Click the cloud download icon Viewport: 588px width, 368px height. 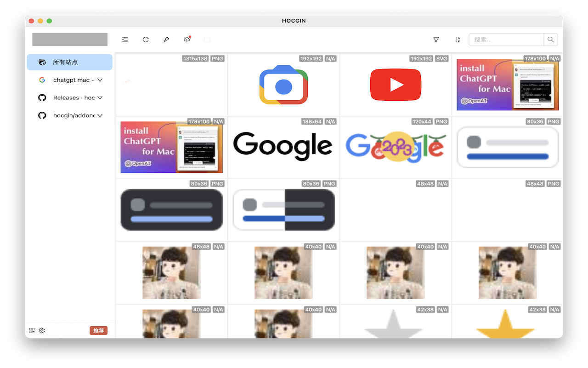(x=187, y=40)
